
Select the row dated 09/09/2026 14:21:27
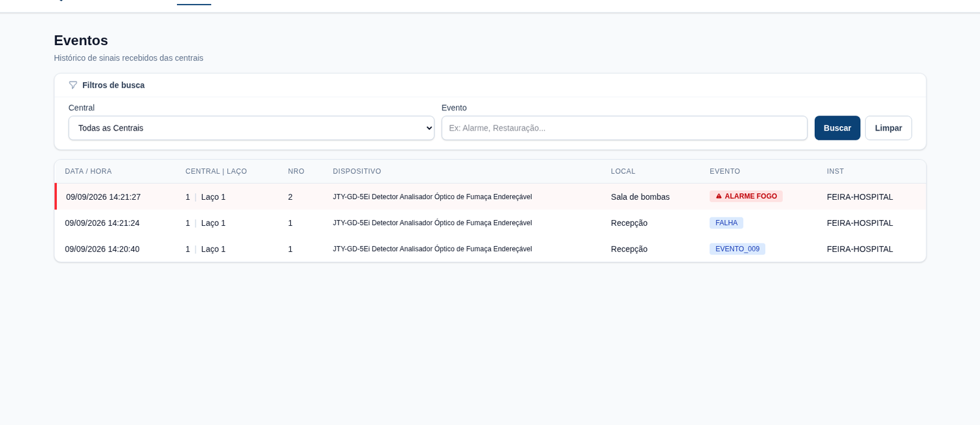click(x=490, y=197)
